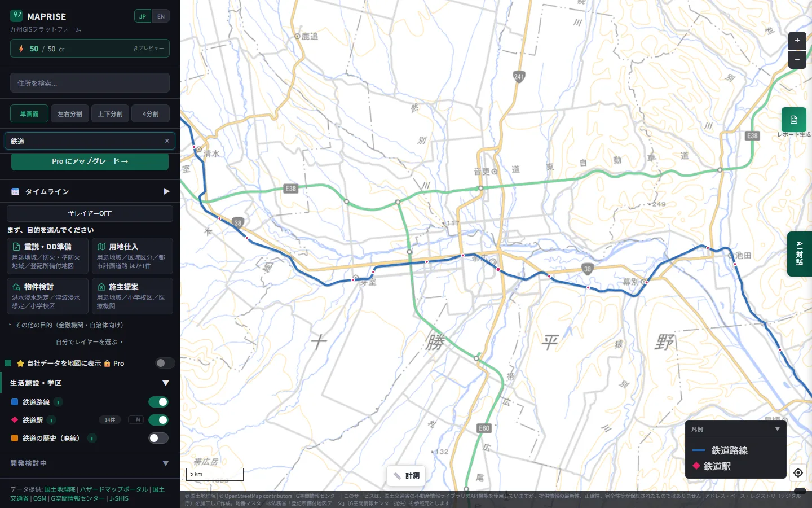Turn off the 鉄道路線 layer switch
812x508 pixels.
tap(158, 402)
